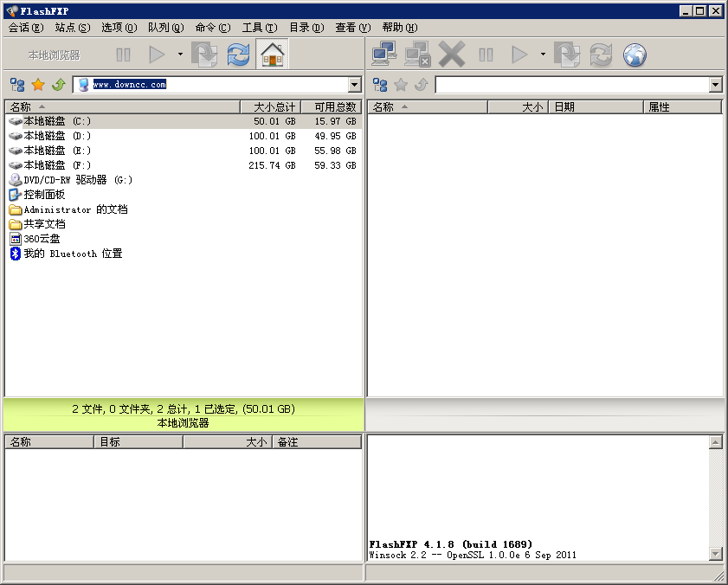Open the remote path dropdown arrow
728x585 pixels.
pyautogui.click(x=717, y=85)
